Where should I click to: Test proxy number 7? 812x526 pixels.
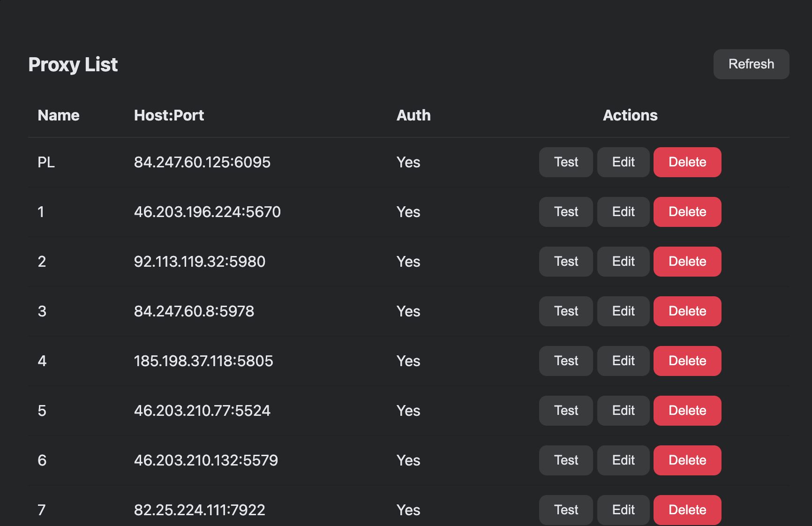(x=565, y=510)
